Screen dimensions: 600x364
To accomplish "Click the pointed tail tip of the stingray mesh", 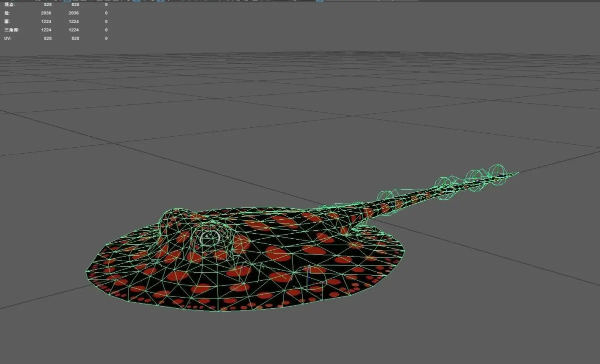I will [x=516, y=173].
